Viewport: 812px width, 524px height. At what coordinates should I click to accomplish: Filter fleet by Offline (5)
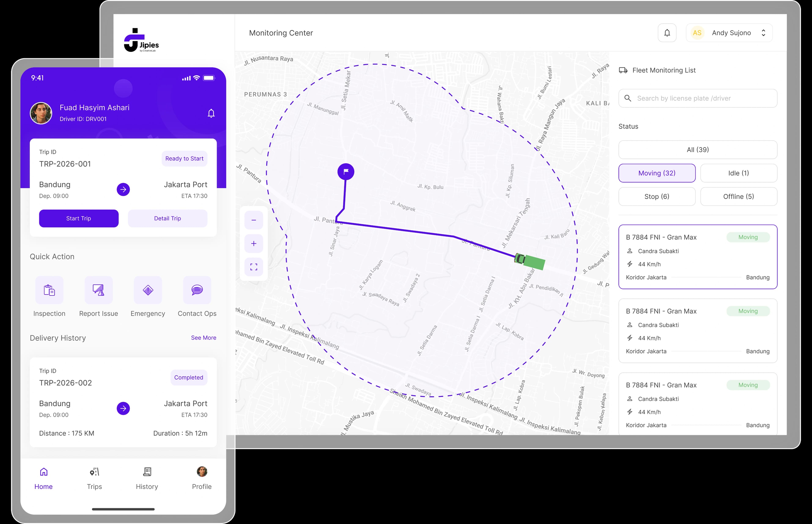[739, 197]
